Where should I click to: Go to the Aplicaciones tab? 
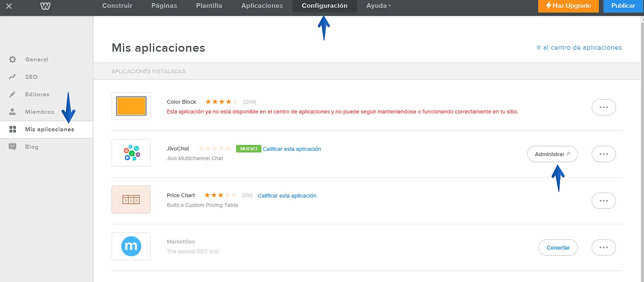[262, 6]
